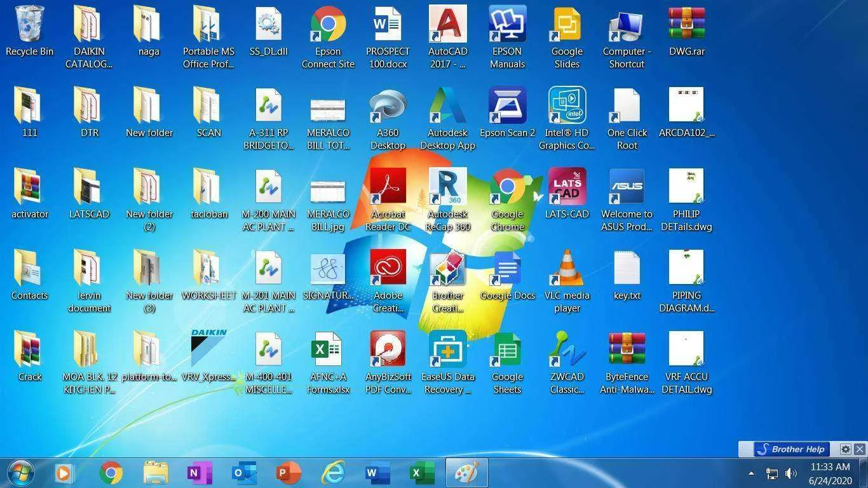Select the VRV_Xpress Daikin icon
The width and height of the screenshot is (868, 488).
point(208,357)
